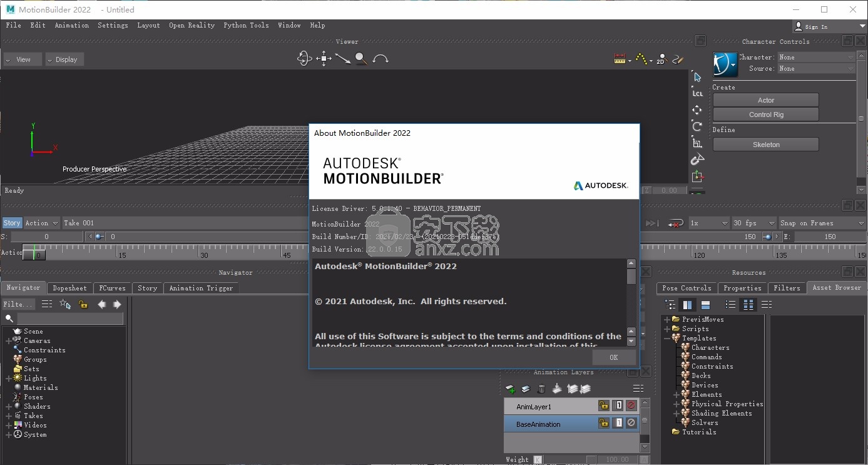Click the roll camera arc-arrow tool

click(x=380, y=59)
